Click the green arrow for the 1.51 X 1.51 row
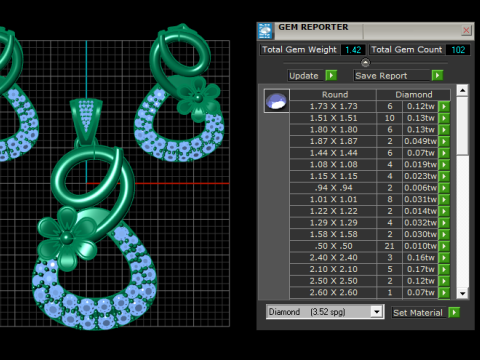Viewport: 480px width, 360px height. [x=444, y=118]
